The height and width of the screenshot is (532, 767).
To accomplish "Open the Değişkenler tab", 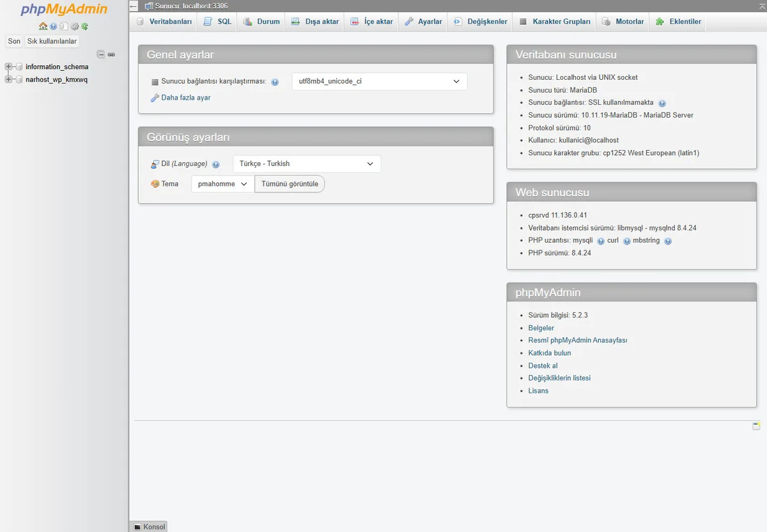I will coord(480,22).
